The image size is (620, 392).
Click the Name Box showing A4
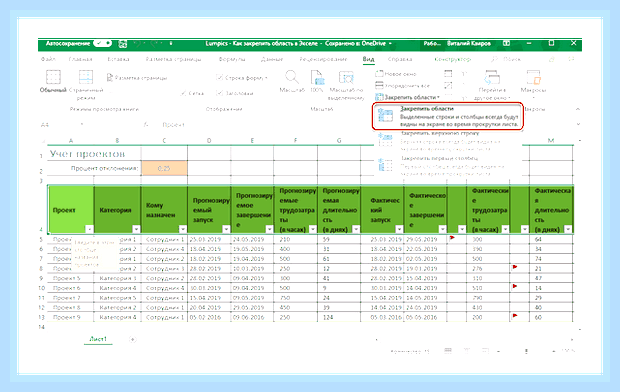(x=62, y=125)
